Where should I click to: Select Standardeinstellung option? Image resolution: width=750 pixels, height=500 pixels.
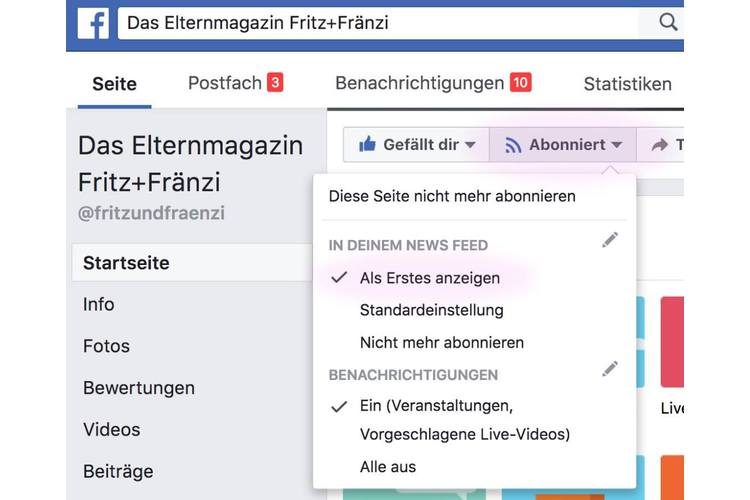(431, 310)
